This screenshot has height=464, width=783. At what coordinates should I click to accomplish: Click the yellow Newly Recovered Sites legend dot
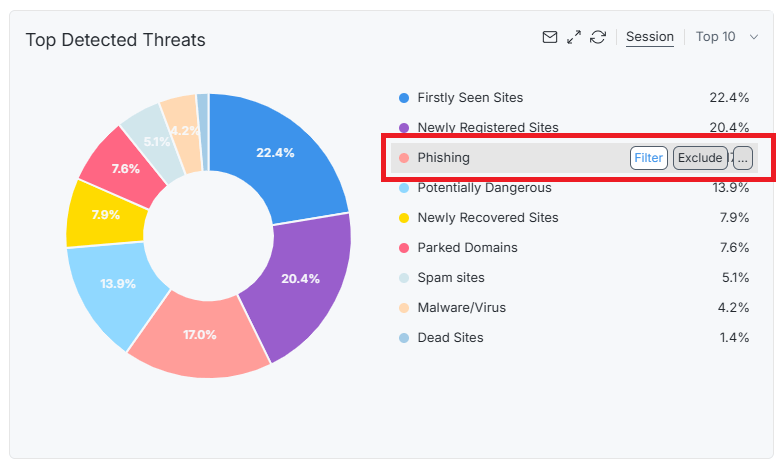click(404, 218)
